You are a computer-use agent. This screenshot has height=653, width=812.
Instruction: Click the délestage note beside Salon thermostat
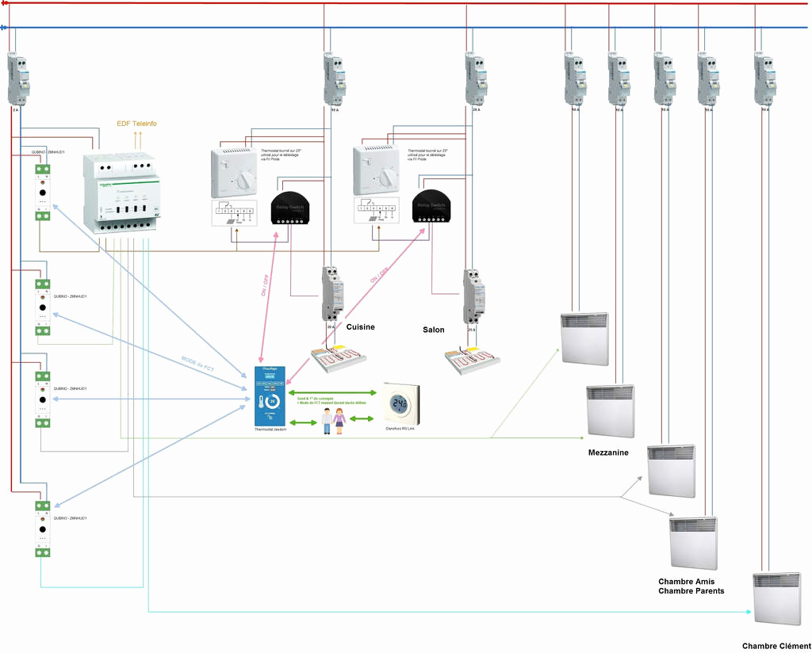coord(427,155)
